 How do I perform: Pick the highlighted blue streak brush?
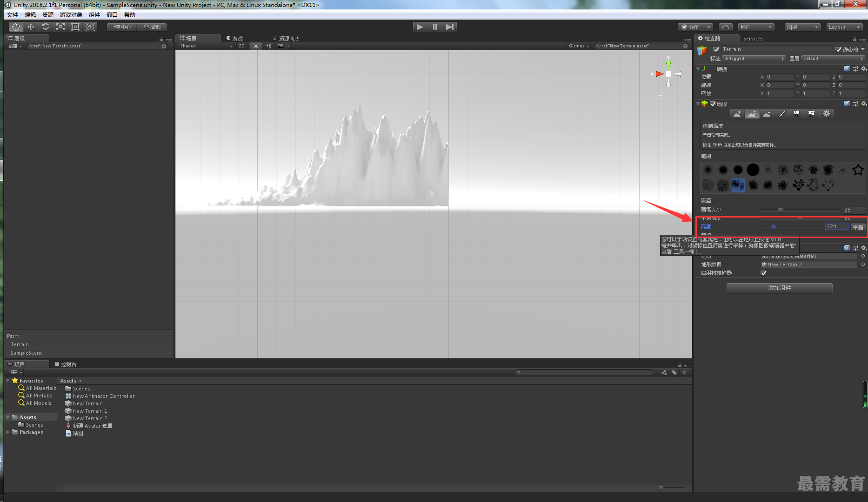coord(738,185)
